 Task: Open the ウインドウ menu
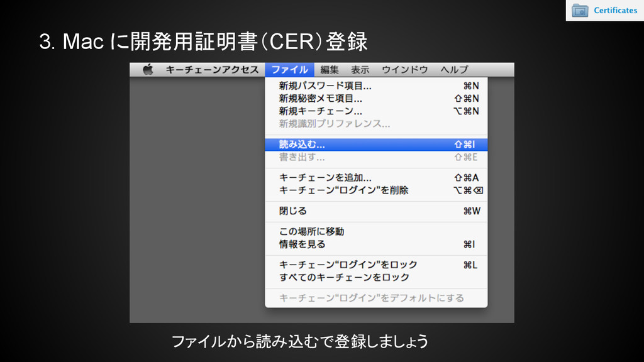[405, 70]
